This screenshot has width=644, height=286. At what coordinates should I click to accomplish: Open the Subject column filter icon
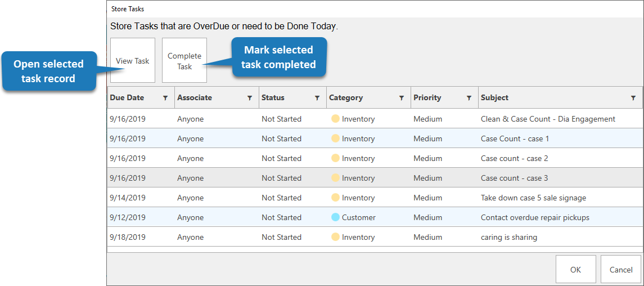pos(633,98)
